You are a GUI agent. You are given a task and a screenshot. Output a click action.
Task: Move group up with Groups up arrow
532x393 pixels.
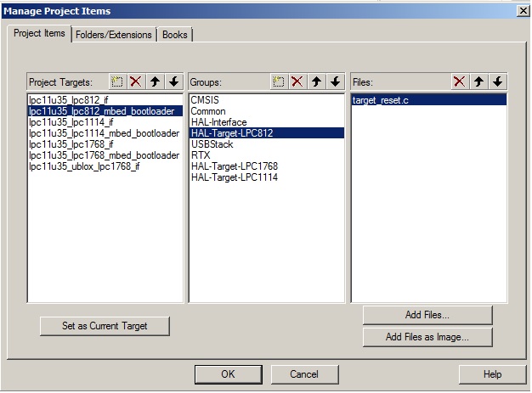[x=317, y=81]
